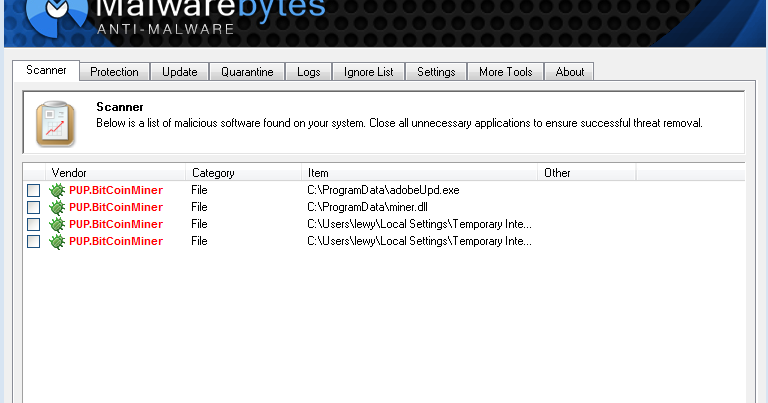Switch to the Protection tab
Screen dimensions: 768x403
114,72
